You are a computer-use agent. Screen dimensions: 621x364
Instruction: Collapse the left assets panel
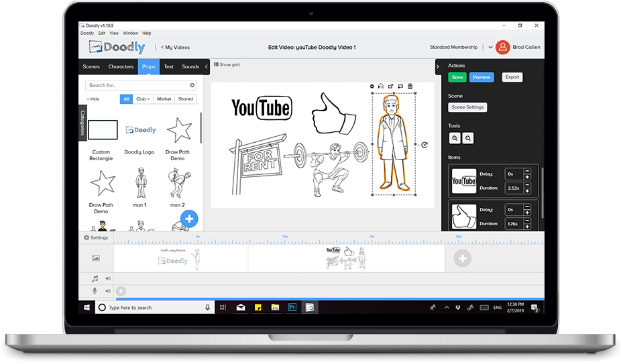pyautogui.click(x=207, y=66)
